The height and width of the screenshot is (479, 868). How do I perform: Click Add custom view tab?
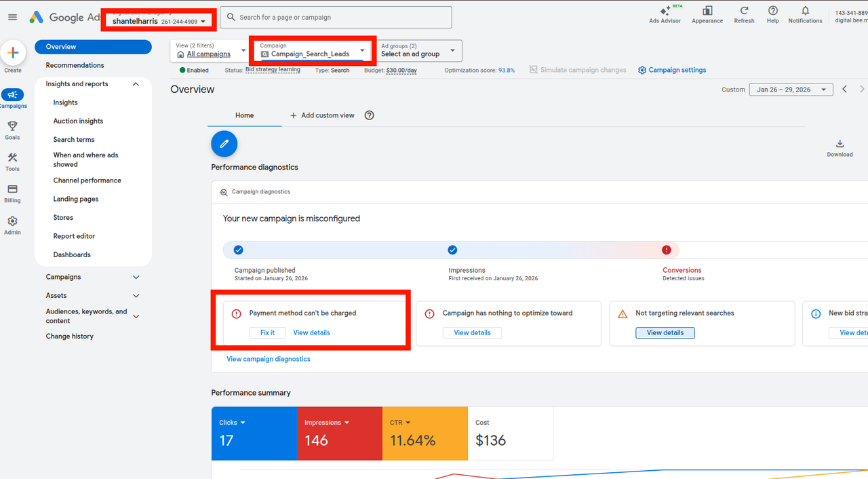[322, 115]
